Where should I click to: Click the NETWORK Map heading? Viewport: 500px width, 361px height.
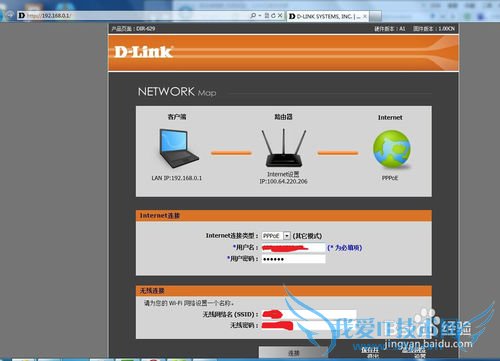click(177, 92)
